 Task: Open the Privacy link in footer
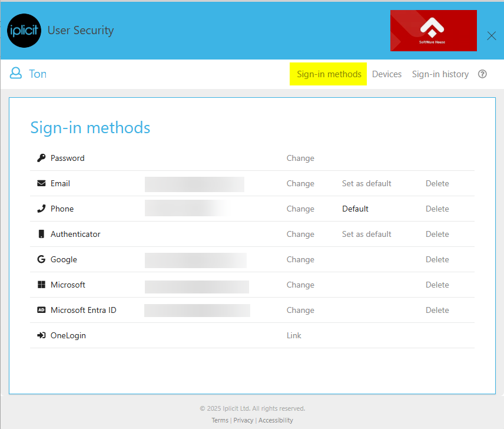(243, 420)
